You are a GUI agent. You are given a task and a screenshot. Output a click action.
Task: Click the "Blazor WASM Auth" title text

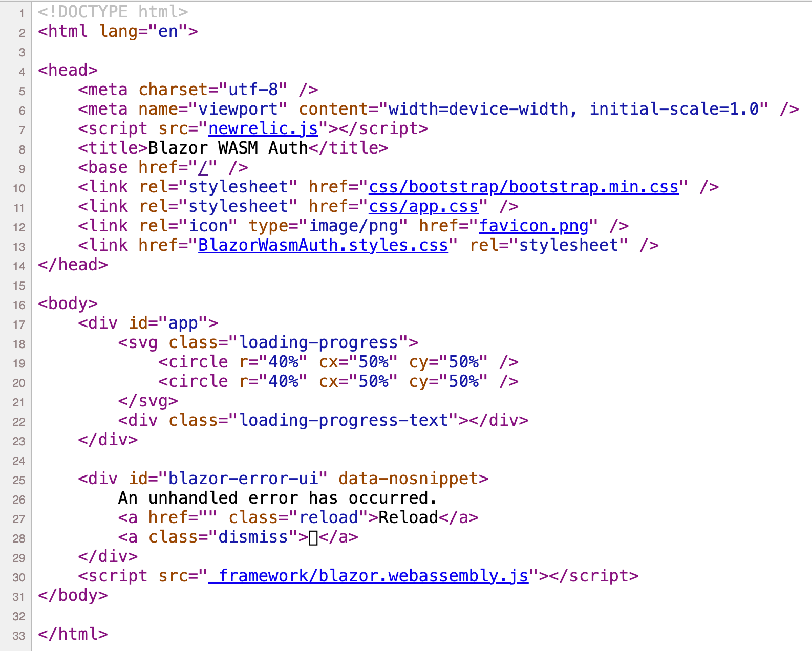click(x=228, y=148)
